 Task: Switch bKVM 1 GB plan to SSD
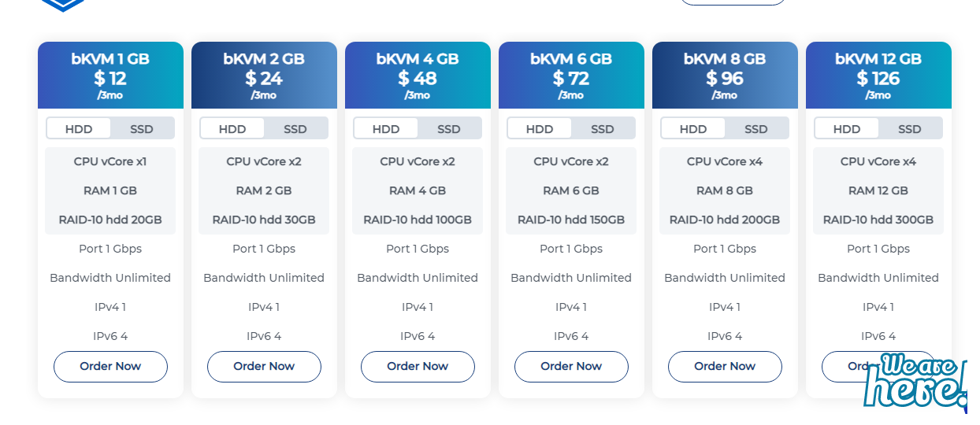pyautogui.click(x=142, y=129)
